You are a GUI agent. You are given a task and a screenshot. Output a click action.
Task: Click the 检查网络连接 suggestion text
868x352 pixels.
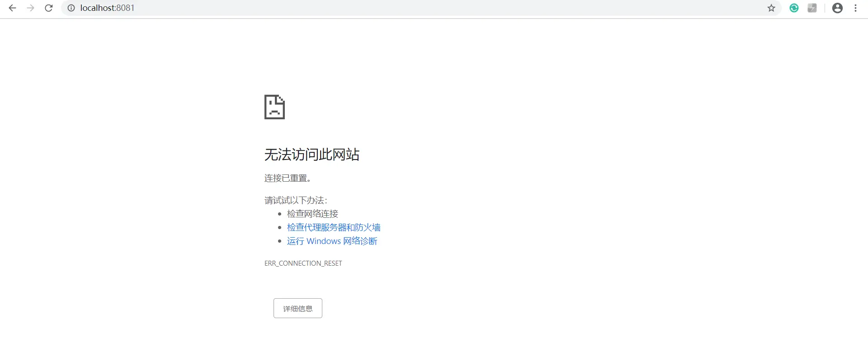point(312,214)
